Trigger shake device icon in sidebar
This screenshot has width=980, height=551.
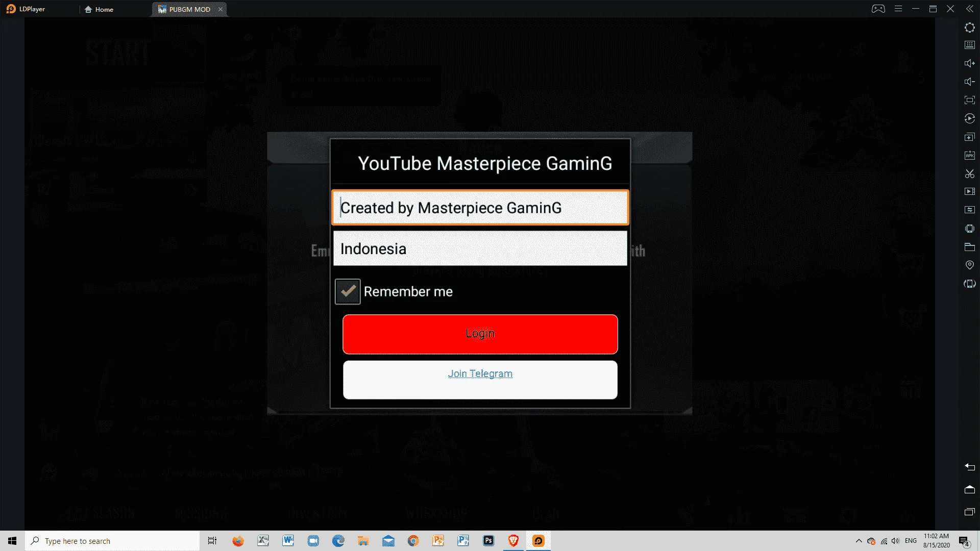pyautogui.click(x=970, y=229)
